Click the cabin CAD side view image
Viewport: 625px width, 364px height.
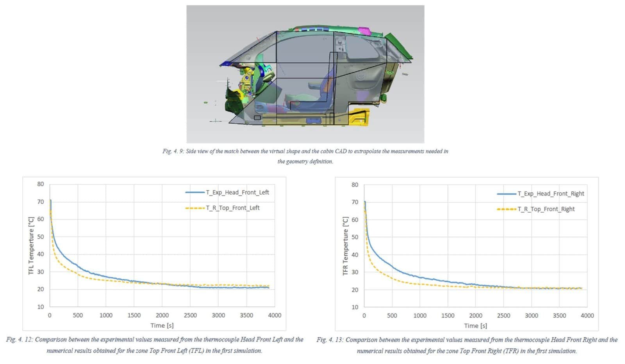coord(305,74)
